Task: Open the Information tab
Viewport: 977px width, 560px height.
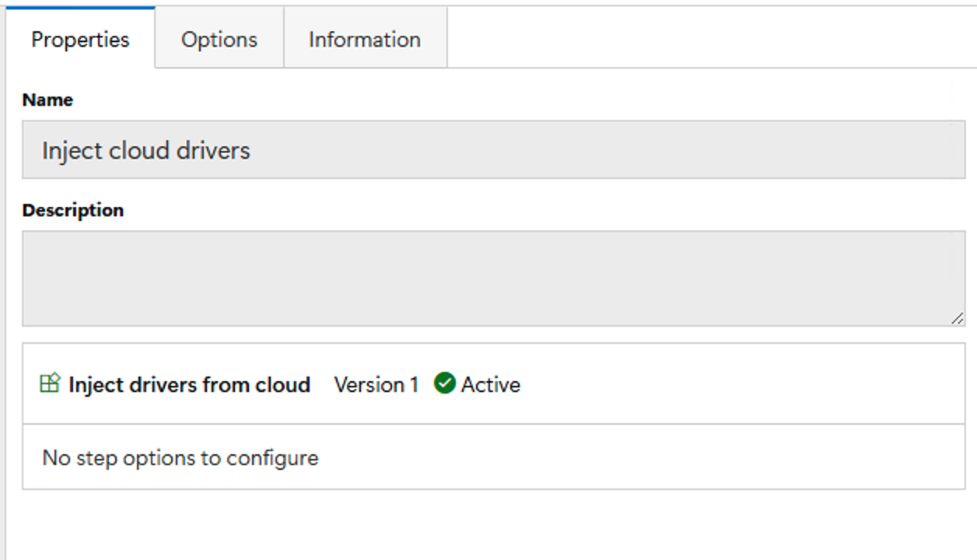Action: click(x=365, y=39)
